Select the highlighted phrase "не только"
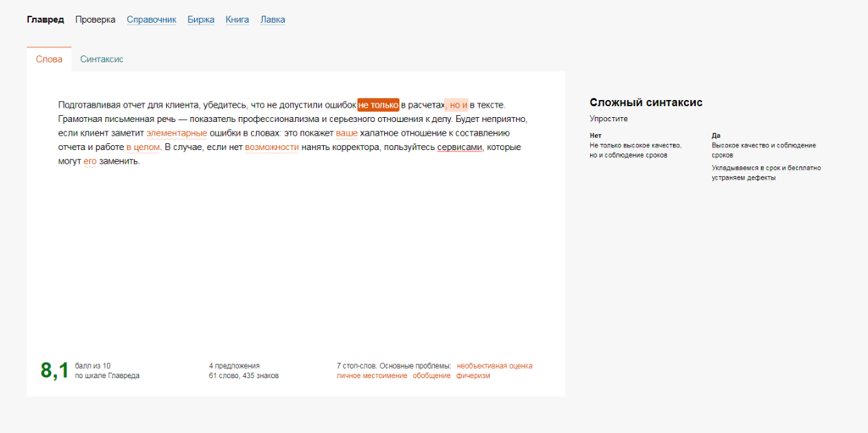The height and width of the screenshot is (433, 868). [x=378, y=105]
